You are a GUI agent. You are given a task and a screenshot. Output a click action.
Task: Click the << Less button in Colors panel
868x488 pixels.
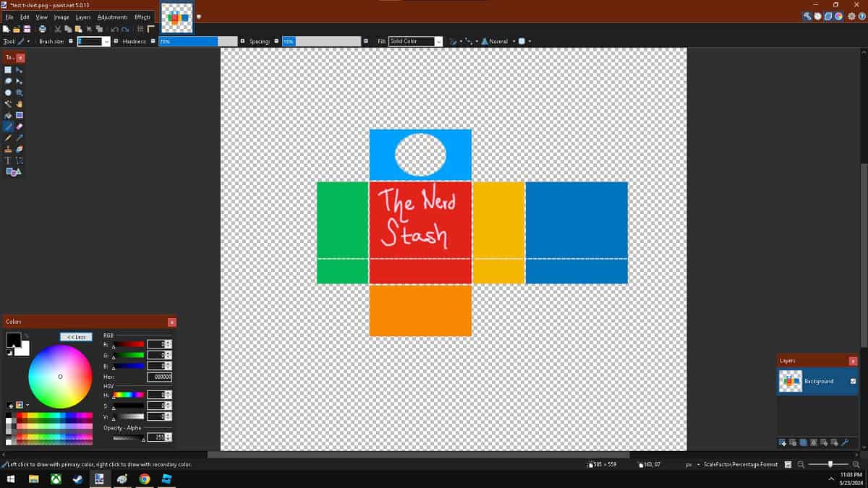point(75,336)
